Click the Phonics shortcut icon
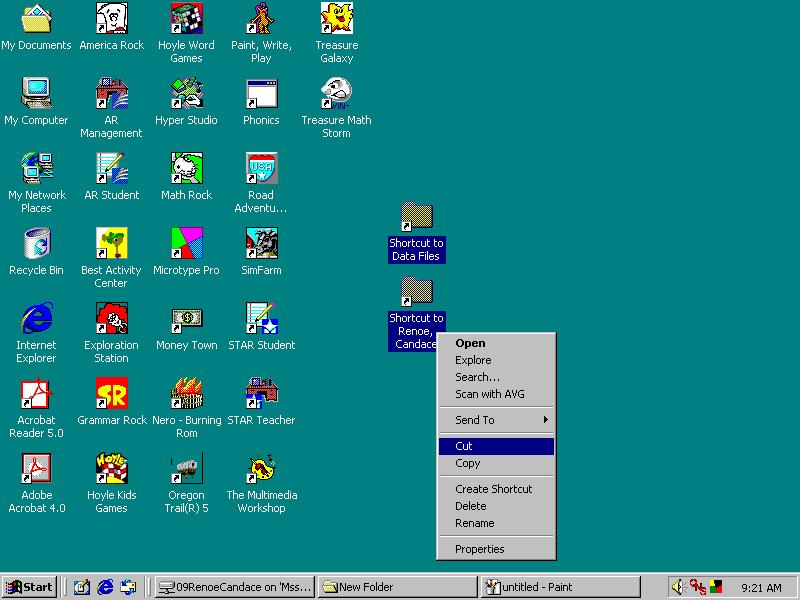This screenshot has width=800, height=600. pyautogui.click(x=261, y=93)
